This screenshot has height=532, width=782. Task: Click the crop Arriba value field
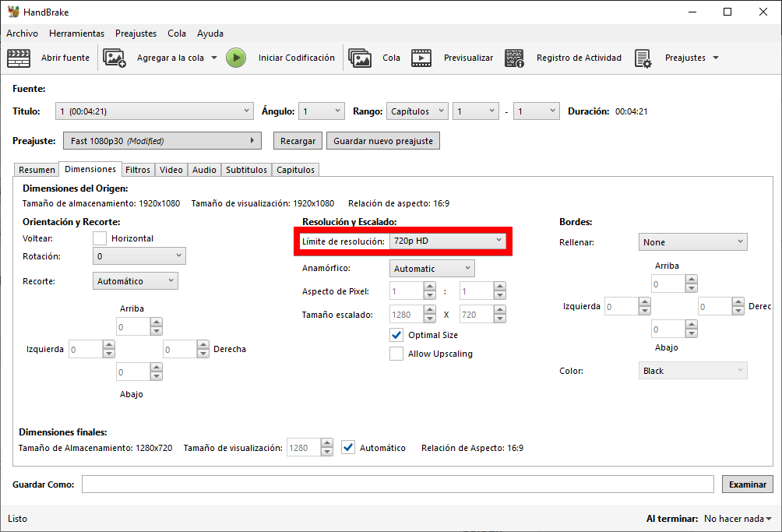click(133, 327)
